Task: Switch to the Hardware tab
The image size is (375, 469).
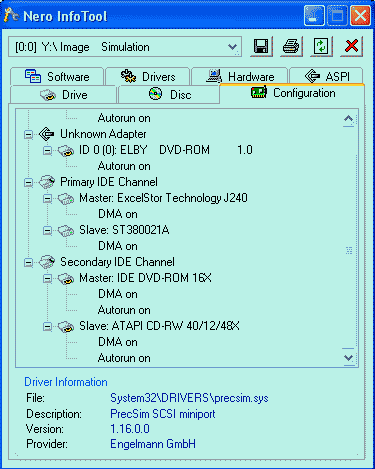Action: click(240, 77)
